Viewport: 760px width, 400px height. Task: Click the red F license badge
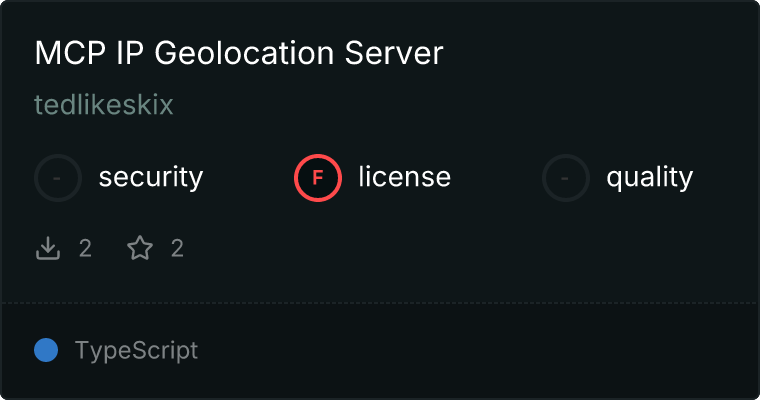click(x=318, y=179)
